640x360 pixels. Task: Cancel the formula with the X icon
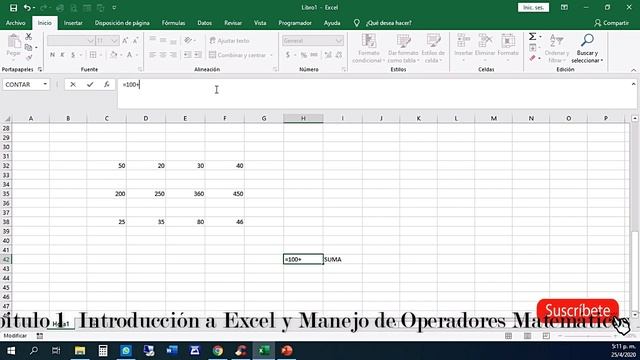pyautogui.click(x=73, y=84)
